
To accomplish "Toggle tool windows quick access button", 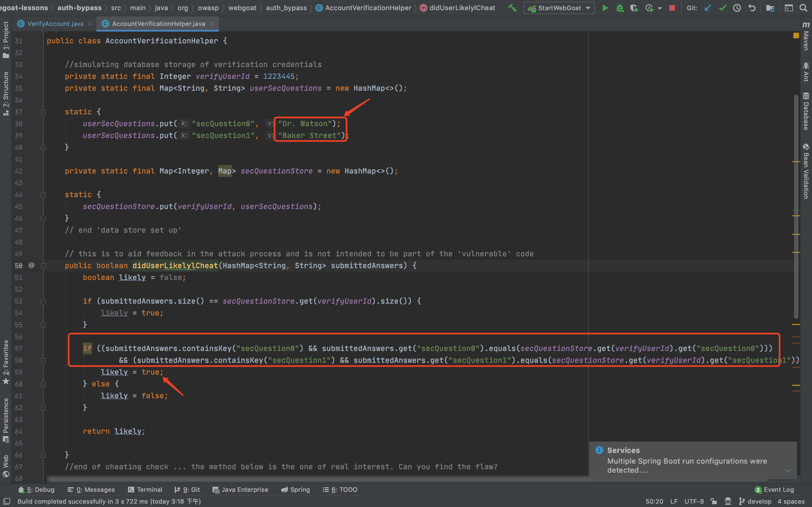I will [x=7, y=501].
